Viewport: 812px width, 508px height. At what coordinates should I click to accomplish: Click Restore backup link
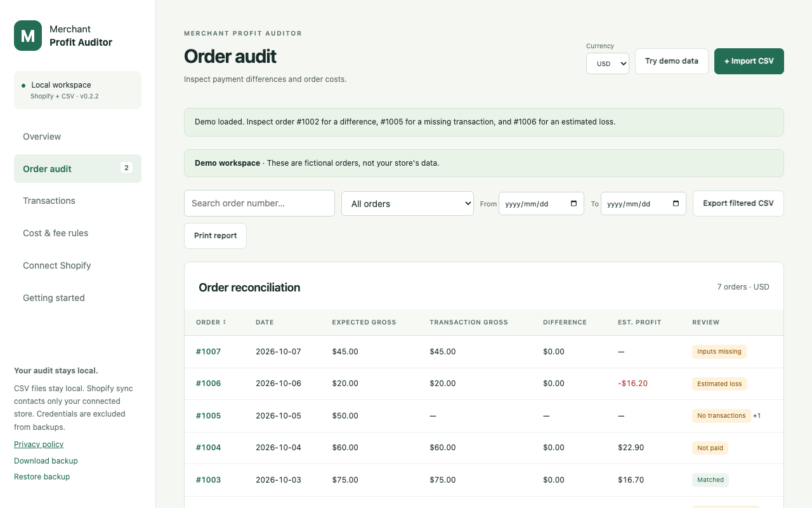[x=42, y=476]
